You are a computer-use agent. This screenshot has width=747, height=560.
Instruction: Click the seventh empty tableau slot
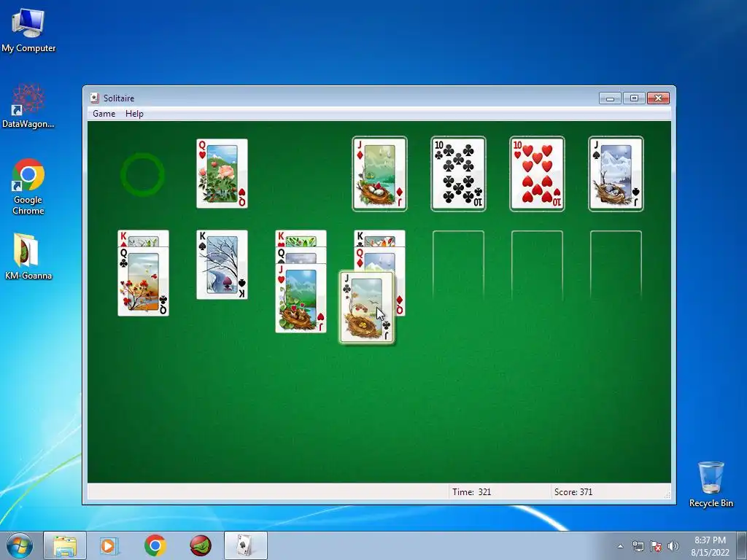pos(616,265)
